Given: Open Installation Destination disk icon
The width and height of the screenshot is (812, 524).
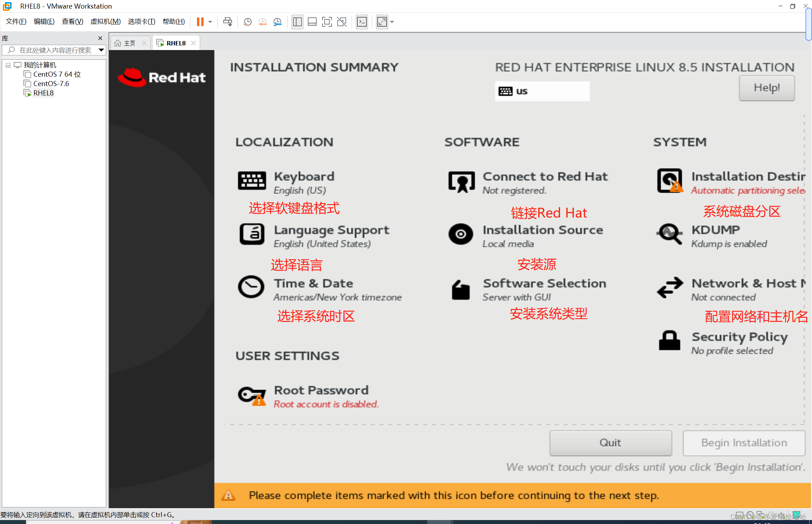Looking at the screenshot, I should [670, 181].
